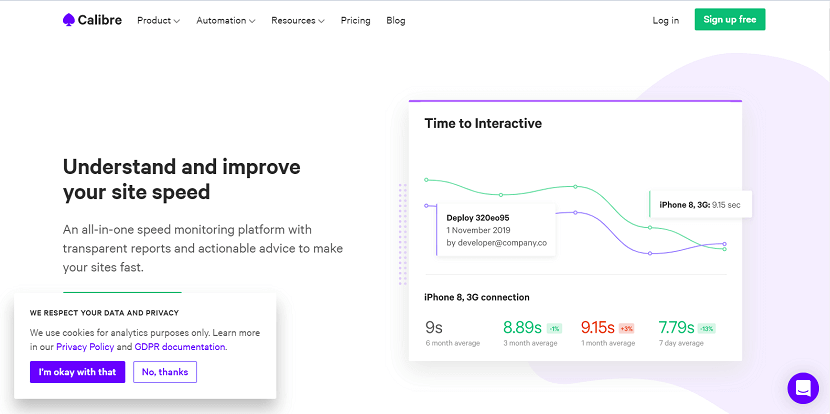Click the green -13% change badge
830x414 pixels.
click(707, 328)
